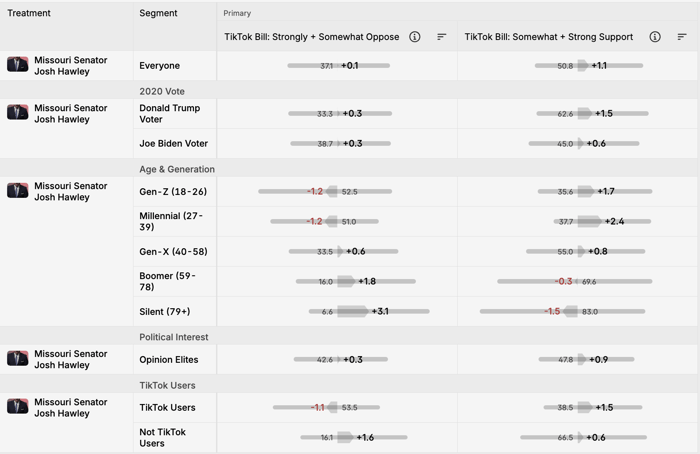Click Josh Hawley thumbnail in Age & Generation group

coord(18,190)
